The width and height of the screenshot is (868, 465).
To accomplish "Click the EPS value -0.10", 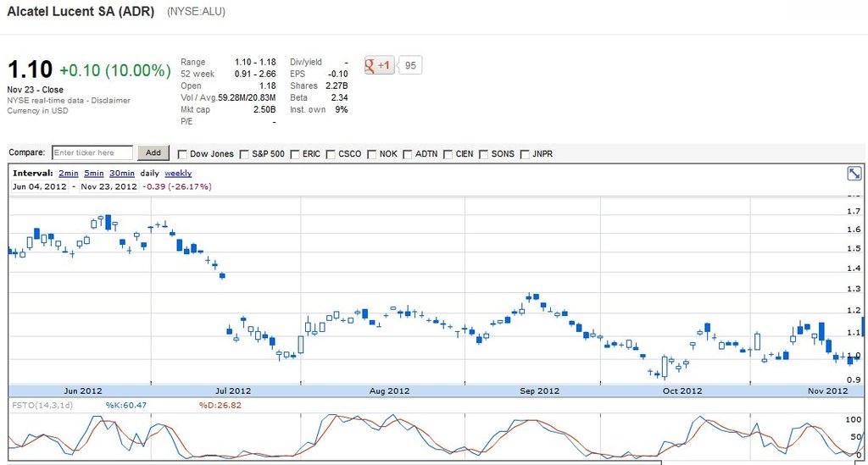I will point(337,74).
